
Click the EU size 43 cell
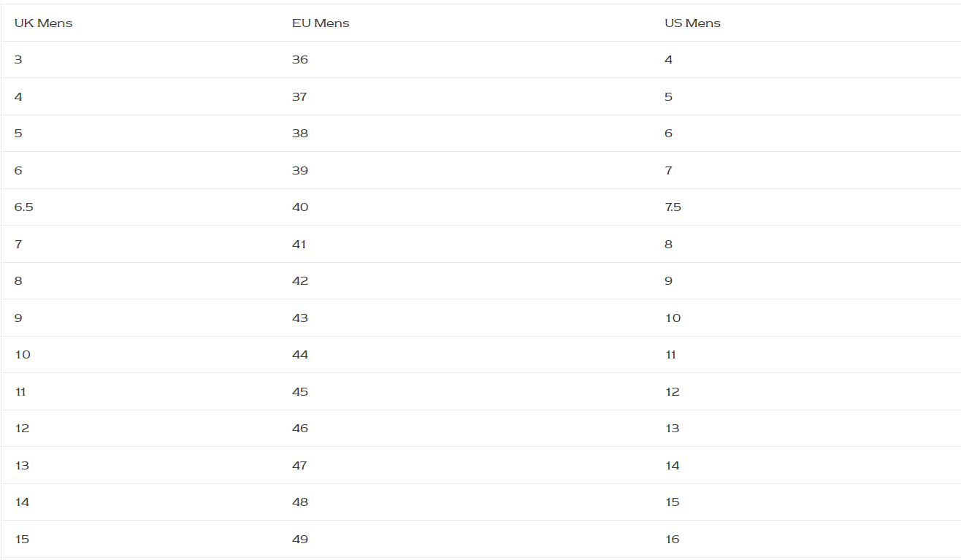tap(300, 318)
